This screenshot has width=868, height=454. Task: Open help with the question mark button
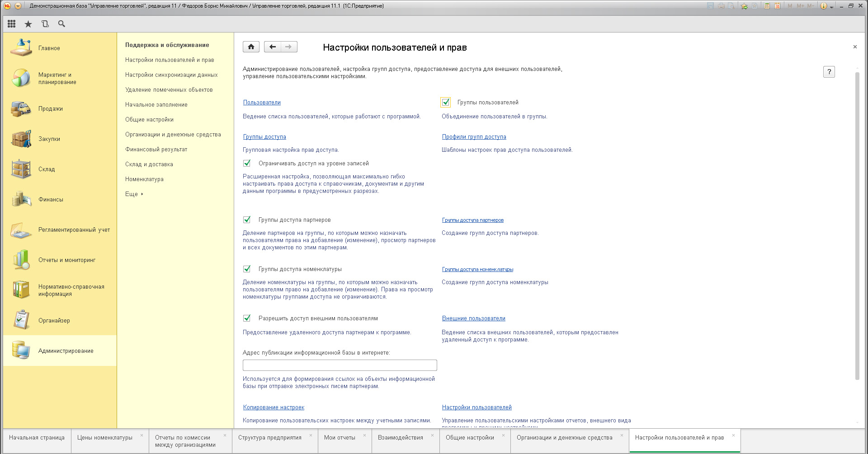coord(829,72)
